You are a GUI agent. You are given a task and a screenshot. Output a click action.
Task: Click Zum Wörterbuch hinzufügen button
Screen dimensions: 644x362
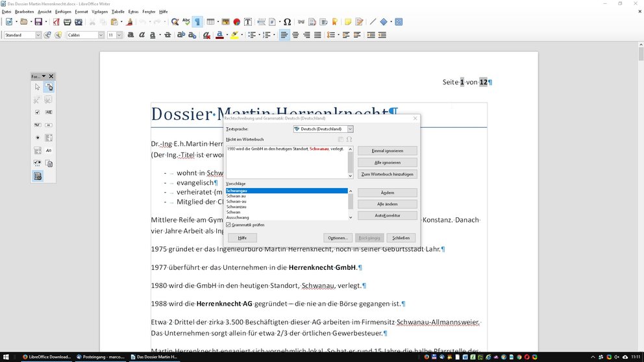point(388,174)
